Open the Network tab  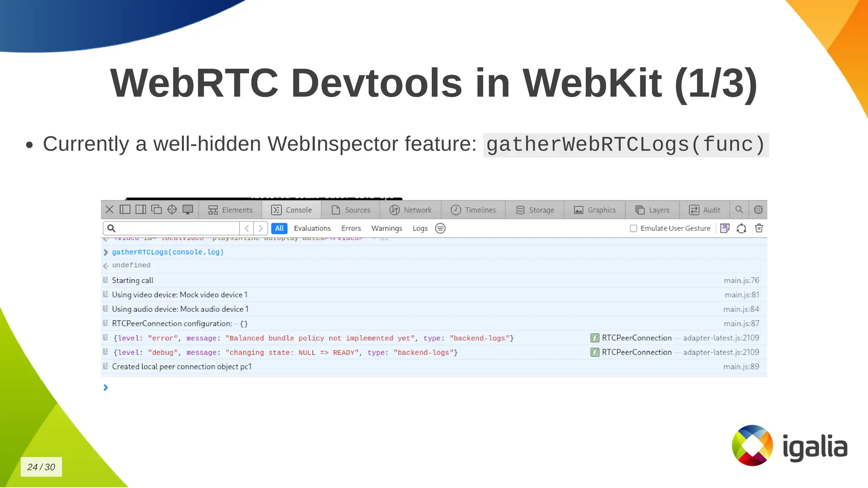pos(410,210)
